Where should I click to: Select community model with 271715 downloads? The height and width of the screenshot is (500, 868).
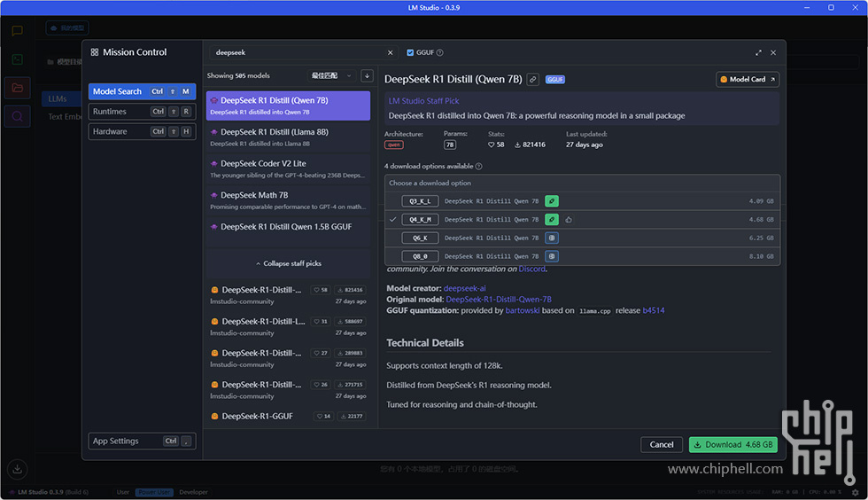(289, 390)
